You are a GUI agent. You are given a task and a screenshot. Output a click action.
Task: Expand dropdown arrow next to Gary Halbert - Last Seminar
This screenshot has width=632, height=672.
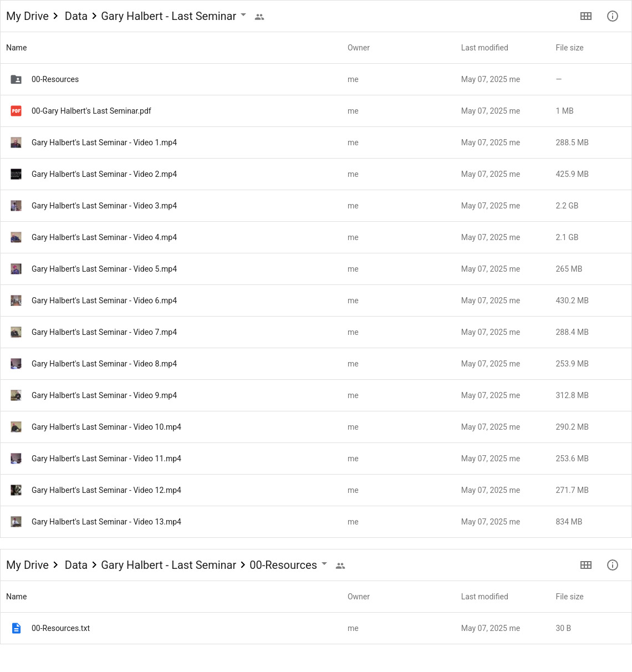click(243, 15)
